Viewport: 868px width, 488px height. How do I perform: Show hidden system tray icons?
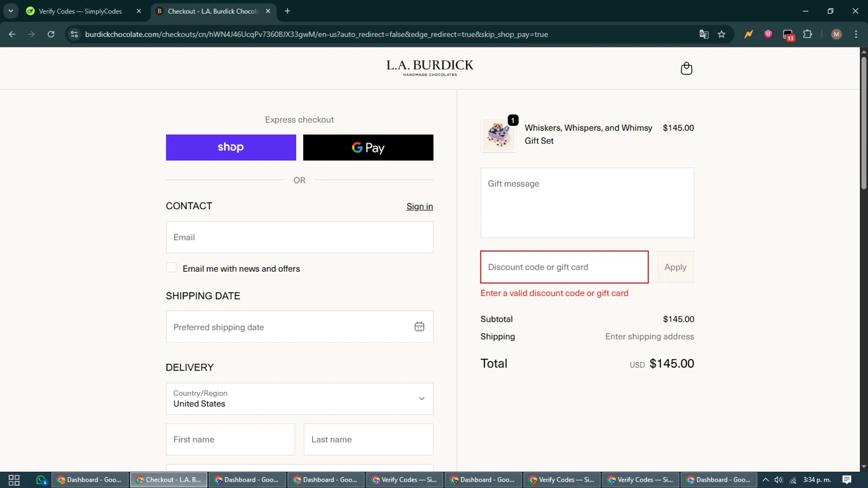(x=765, y=480)
